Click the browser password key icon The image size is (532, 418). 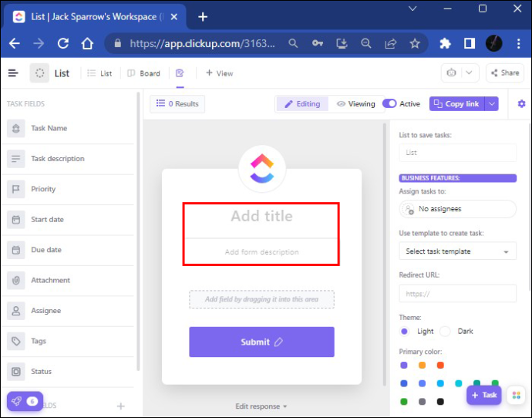coord(318,43)
